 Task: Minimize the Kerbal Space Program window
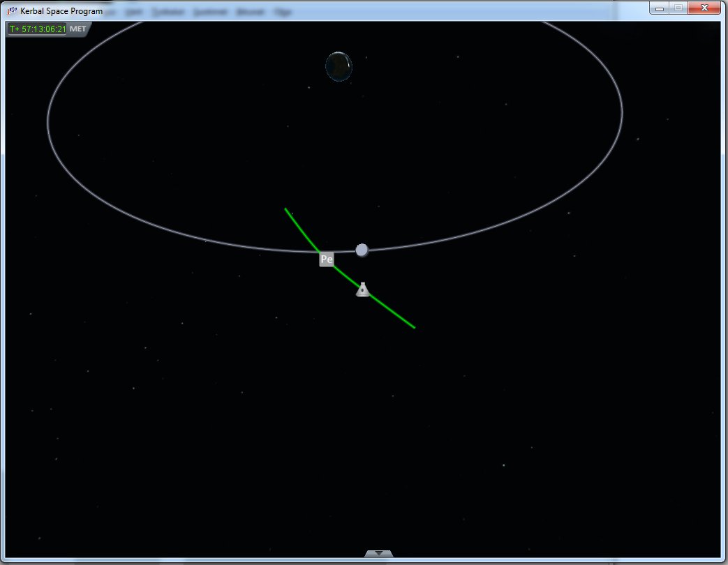pos(660,8)
